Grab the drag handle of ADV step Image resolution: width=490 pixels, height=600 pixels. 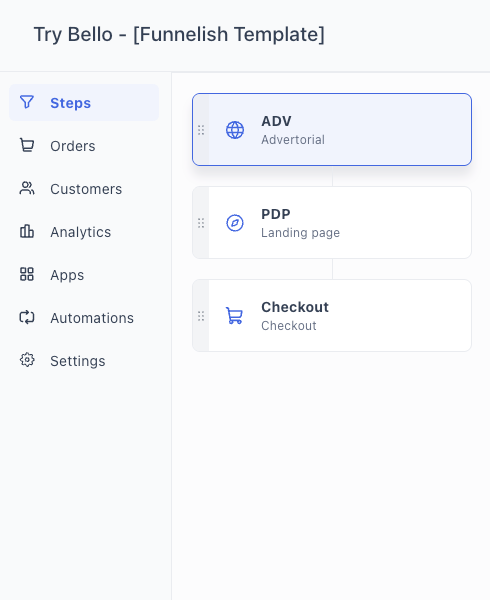click(201, 130)
